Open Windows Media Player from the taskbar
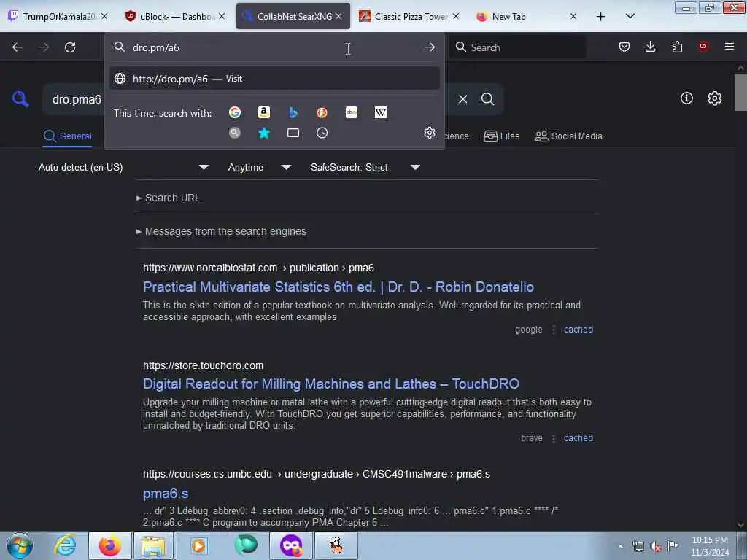The height and width of the screenshot is (560, 747). point(198,545)
